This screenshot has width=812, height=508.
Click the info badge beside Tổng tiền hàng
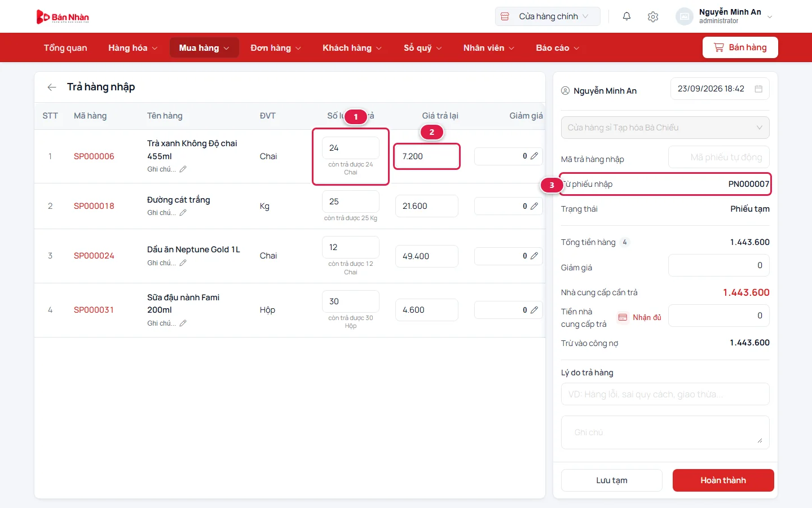(x=624, y=242)
